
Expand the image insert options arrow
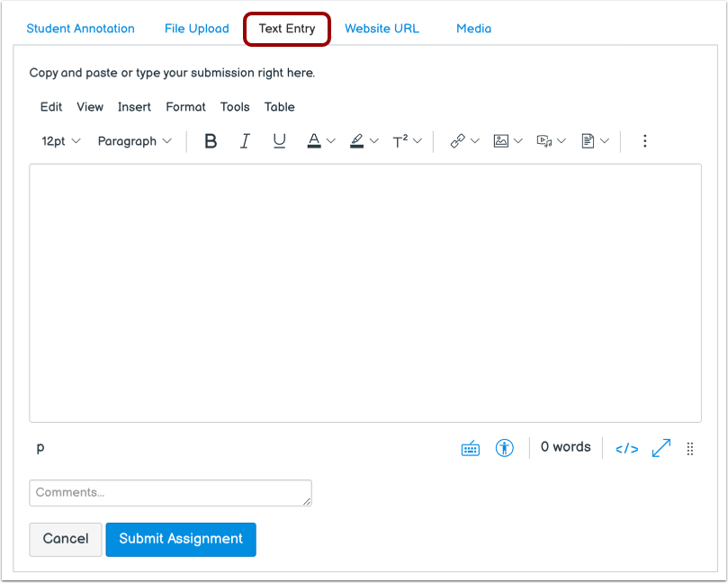(x=519, y=140)
